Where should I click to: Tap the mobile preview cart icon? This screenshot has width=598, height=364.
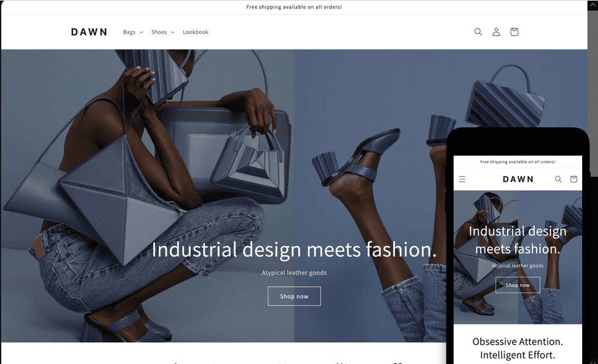pos(574,179)
